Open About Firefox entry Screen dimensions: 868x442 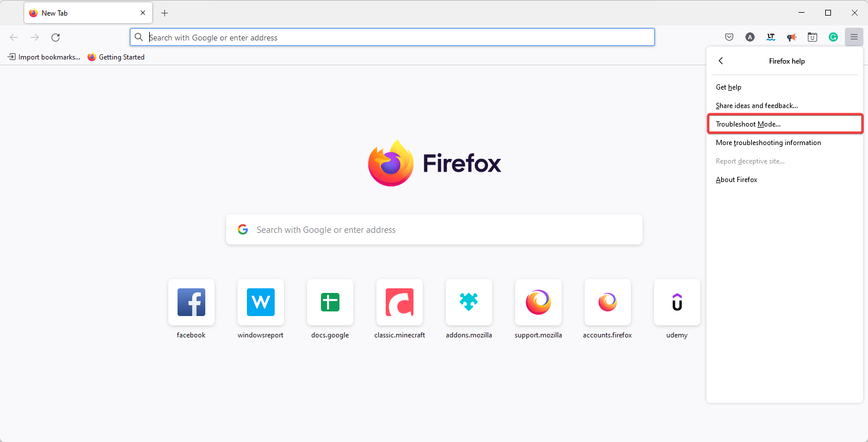785,180
